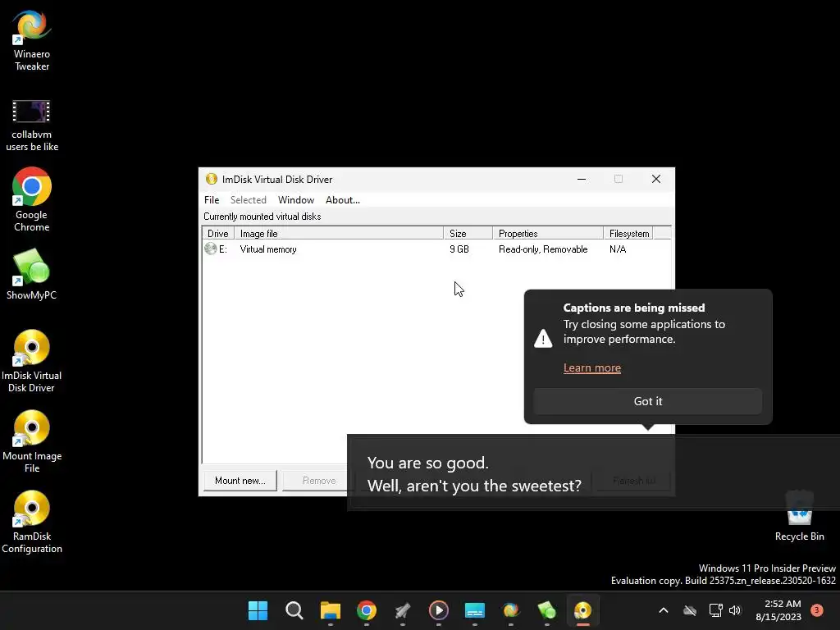Sort by Properties column header
840x630 pixels.
tap(547, 234)
